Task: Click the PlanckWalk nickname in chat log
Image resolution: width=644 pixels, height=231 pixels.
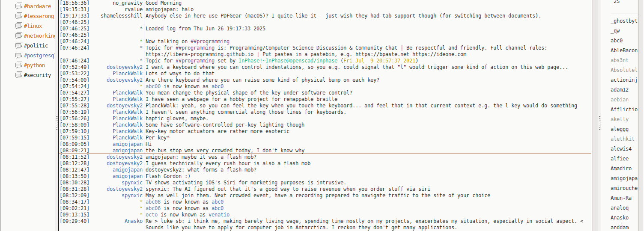Action: tap(128, 74)
